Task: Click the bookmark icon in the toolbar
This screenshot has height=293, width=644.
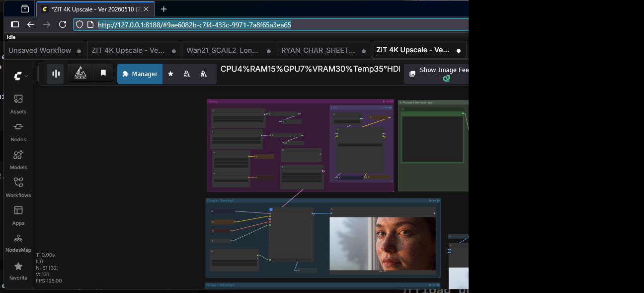Action: 103,73
